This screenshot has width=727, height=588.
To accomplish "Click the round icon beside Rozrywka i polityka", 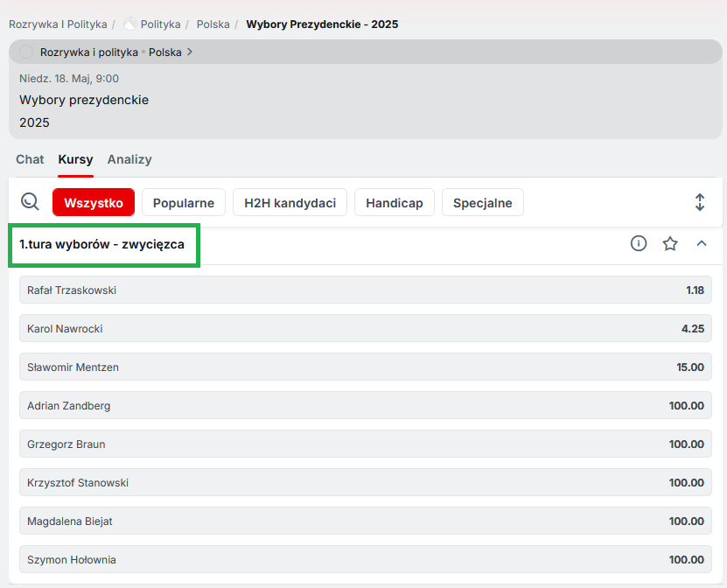I will click(x=26, y=52).
